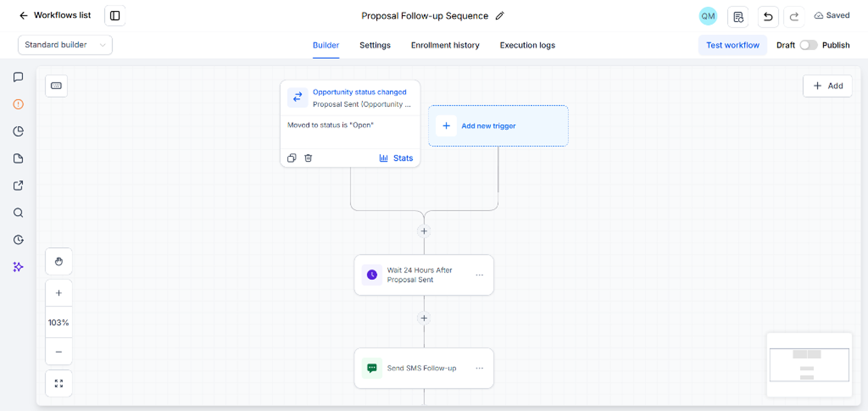Image resolution: width=868 pixels, height=411 pixels.
Task: Fit the workflow to screen
Action: click(x=59, y=383)
